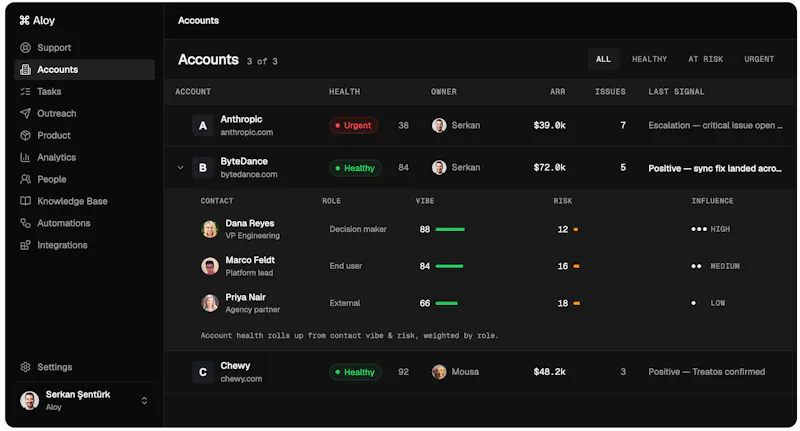Click the Anthropic letter A badge

(203, 125)
